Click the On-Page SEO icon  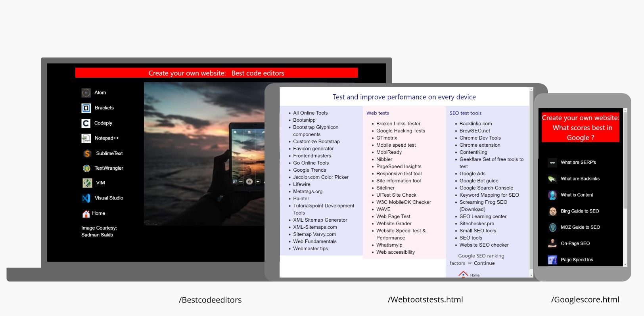point(552,243)
